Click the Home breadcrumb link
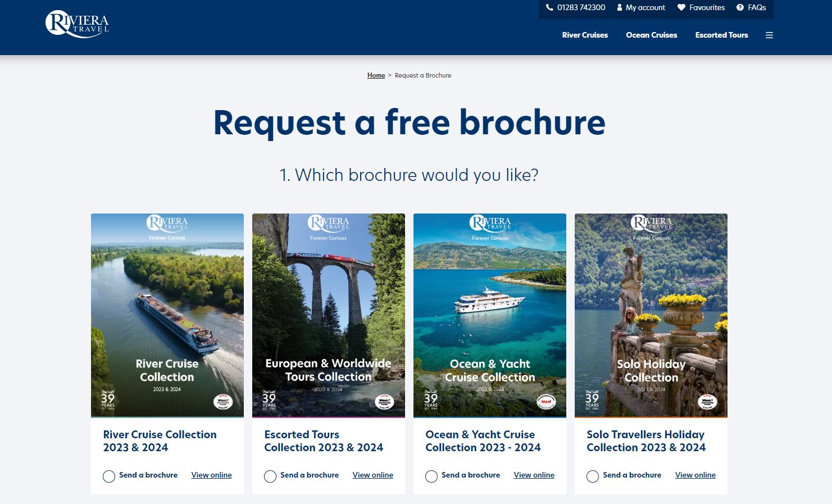The width and height of the screenshot is (832, 504). pos(376,75)
